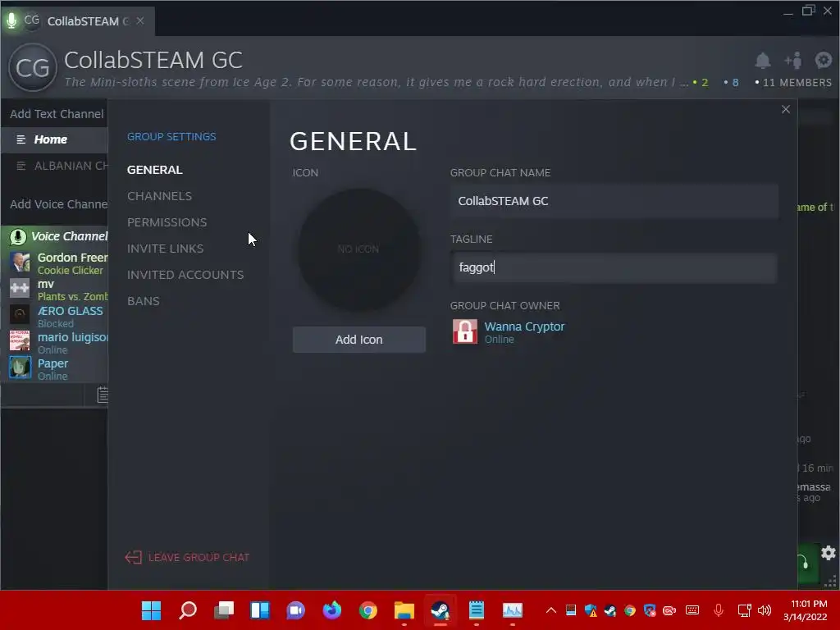Open the Bans section

point(143,301)
